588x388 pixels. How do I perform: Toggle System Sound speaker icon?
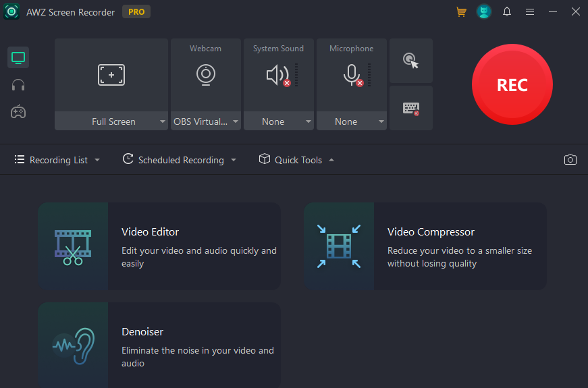click(278, 75)
